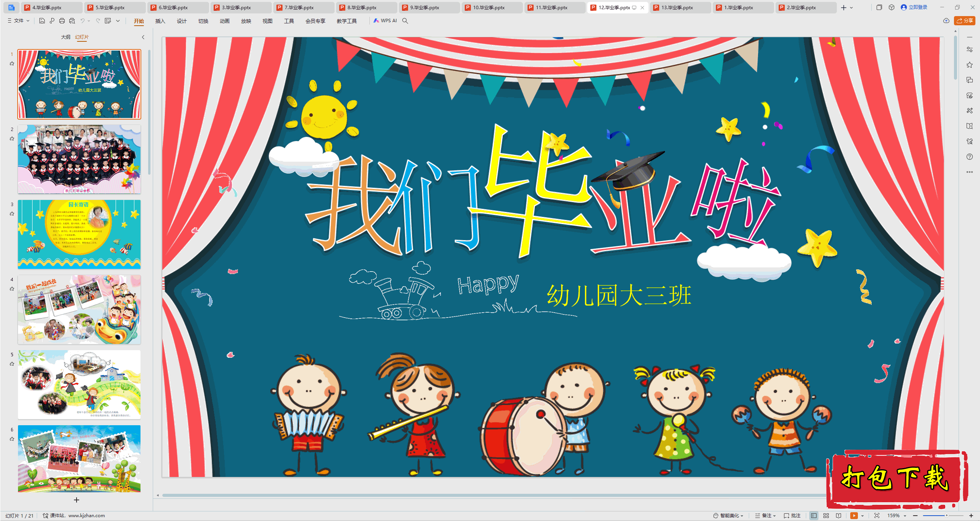Image resolution: width=980 pixels, height=521 pixels.
Task: Click the cube skin icon near login
Action: [892, 7]
